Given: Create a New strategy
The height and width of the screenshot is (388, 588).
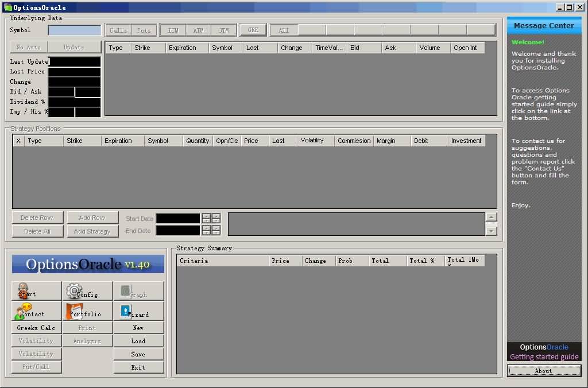Looking at the screenshot, I should tap(138, 328).
